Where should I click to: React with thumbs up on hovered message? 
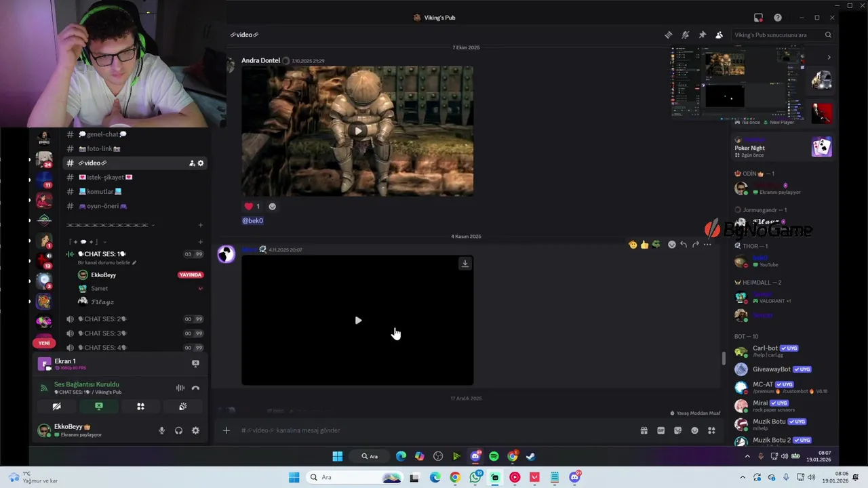coord(644,245)
